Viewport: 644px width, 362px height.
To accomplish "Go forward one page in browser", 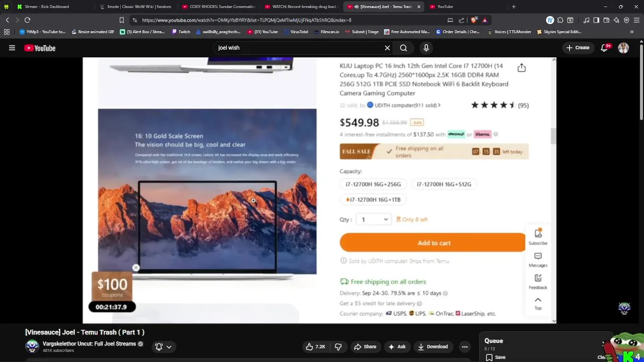I will 17,20.
